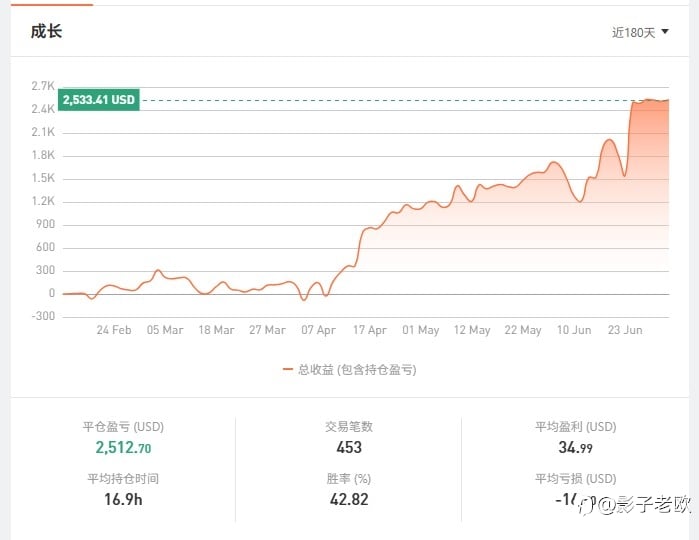The width and height of the screenshot is (699, 540).
Task: Click the 2,533.41 USD value label
Action: click(99, 99)
